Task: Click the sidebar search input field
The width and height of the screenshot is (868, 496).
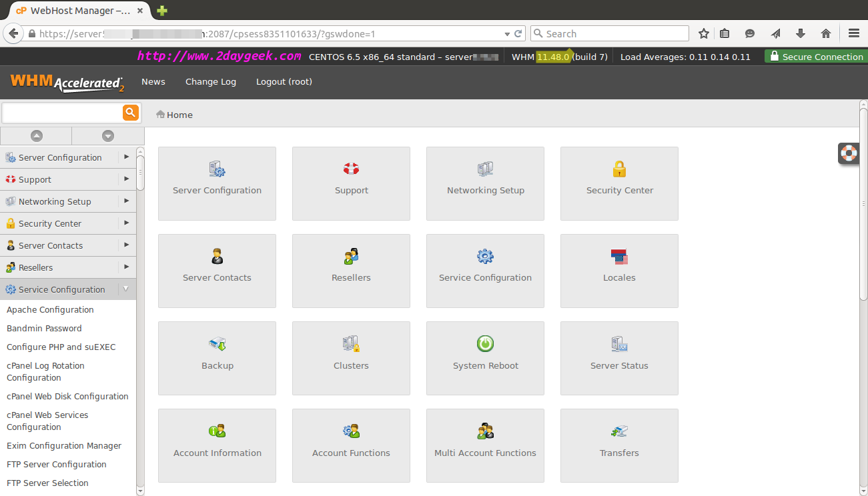Action: [x=62, y=113]
